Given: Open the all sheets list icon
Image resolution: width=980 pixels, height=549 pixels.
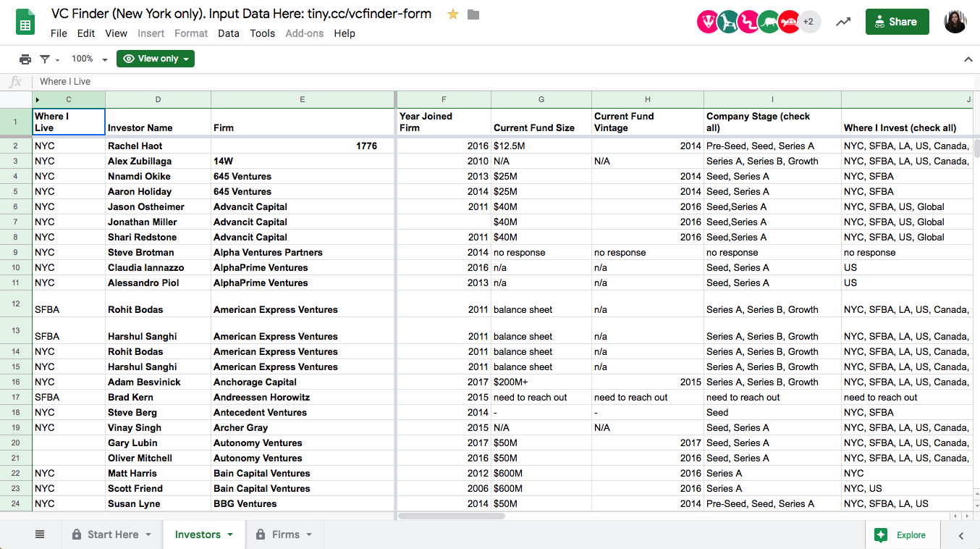Looking at the screenshot, I should coord(40,535).
